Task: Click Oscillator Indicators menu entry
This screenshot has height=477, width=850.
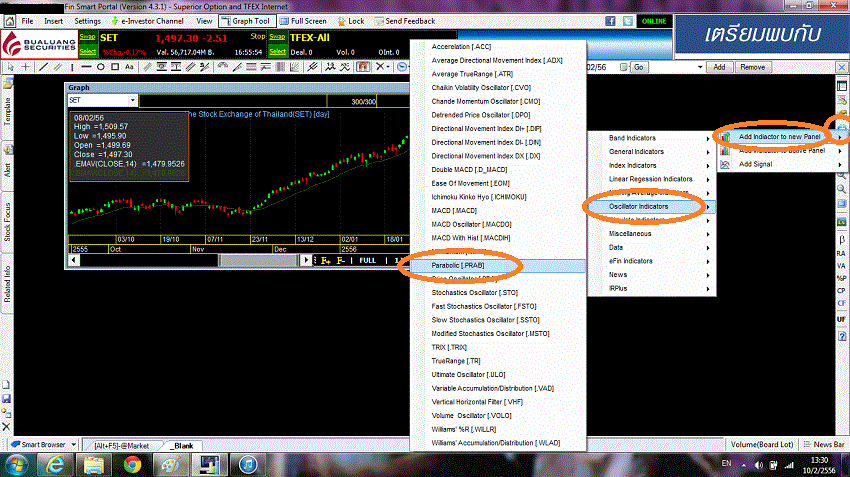Action: click(x=652, y=207)
